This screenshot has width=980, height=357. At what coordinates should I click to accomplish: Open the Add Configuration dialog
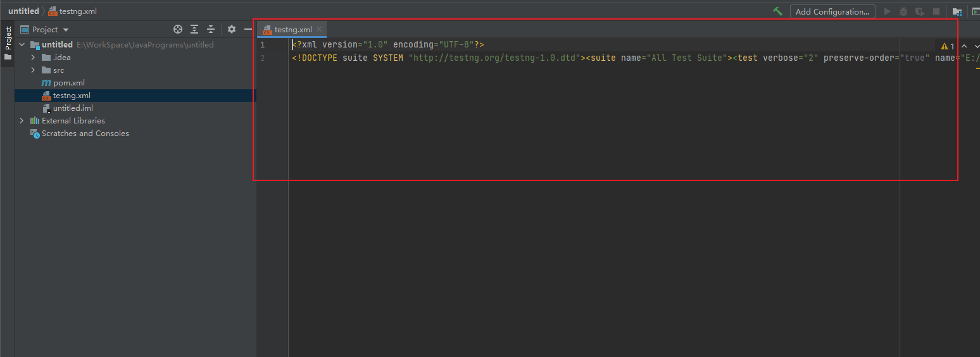(x=832, y=11)
